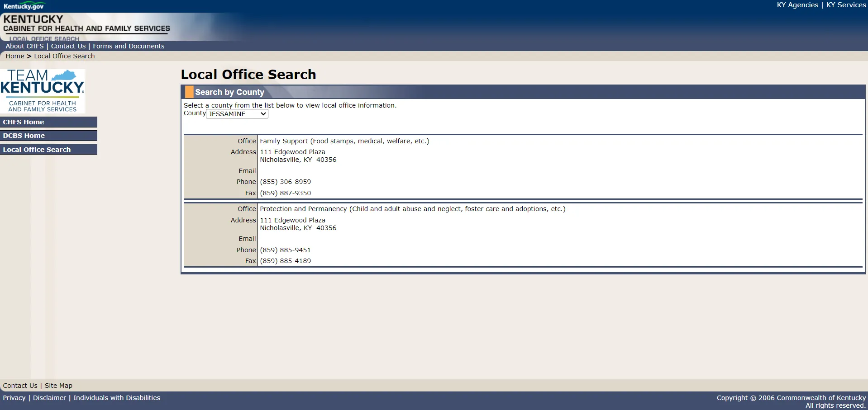Click Protection phone (859) 885-9451

(285, 250)
